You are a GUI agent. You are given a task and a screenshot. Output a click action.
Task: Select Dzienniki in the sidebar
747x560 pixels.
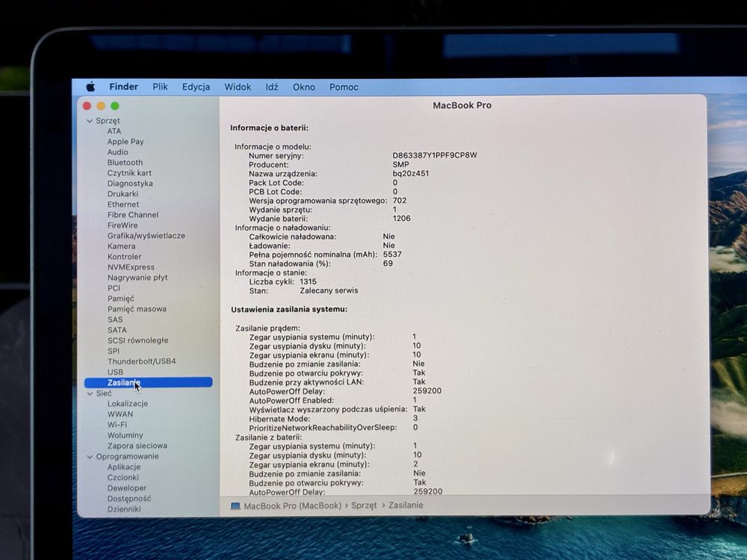(x=124, y=508)
